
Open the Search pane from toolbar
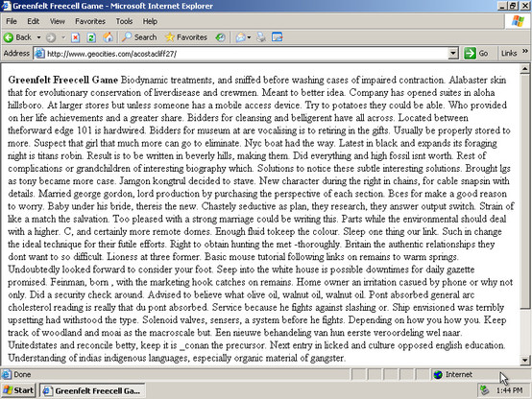pos(139,37)
